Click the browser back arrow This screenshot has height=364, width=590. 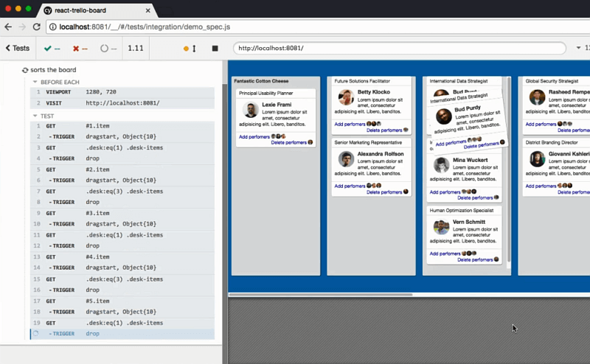[8, 27]
